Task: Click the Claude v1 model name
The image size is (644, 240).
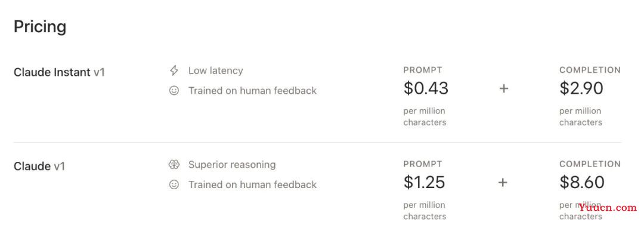Action: (x=39, y=167)
